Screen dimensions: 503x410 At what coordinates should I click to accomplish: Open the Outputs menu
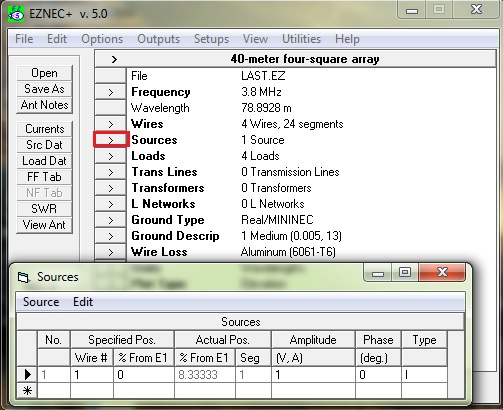tap(158, 39)
